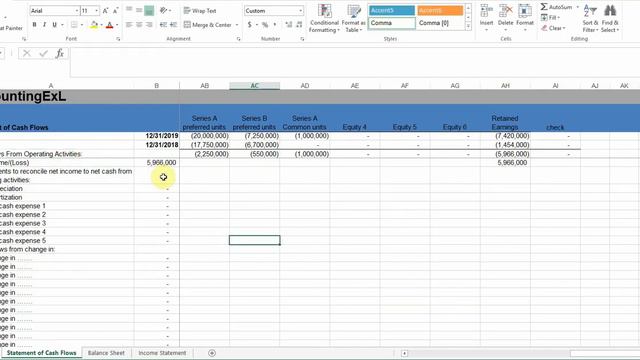Increase the cell indent
This screenshot has width=640, height=360.
pos(173,25)
